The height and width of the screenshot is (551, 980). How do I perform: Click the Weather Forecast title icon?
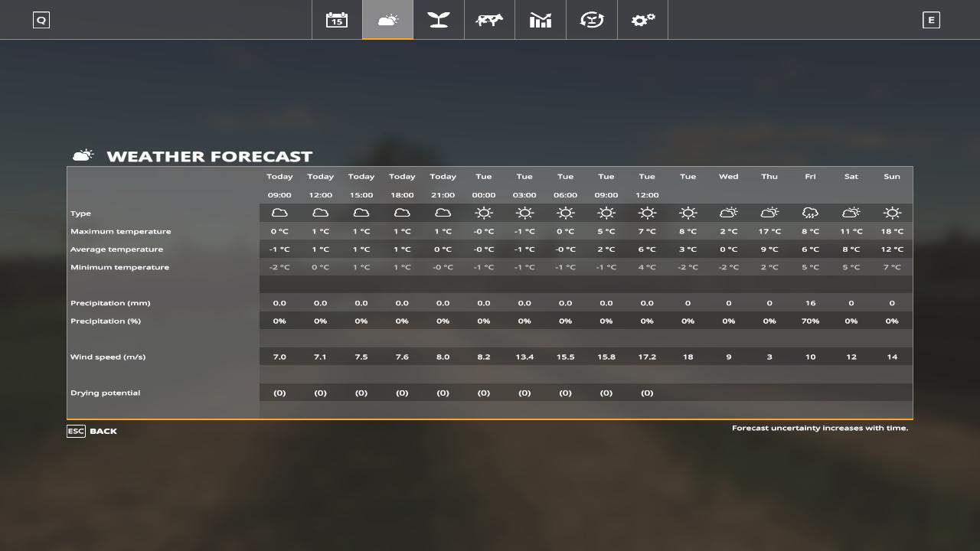[83, 156]
